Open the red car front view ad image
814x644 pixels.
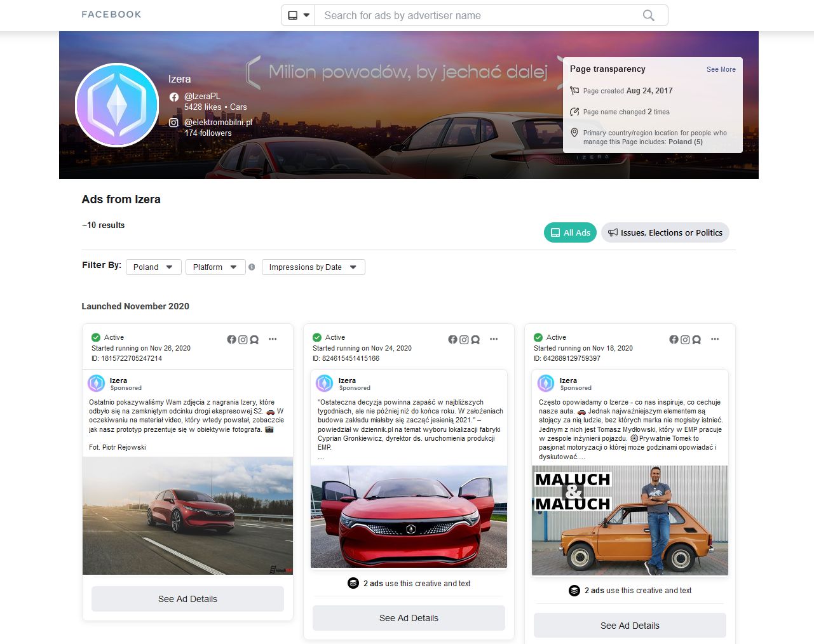point(409,516)
